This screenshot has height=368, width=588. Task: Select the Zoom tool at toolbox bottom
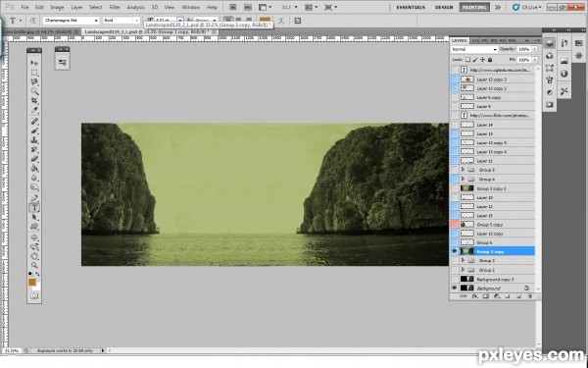point(34,265)
